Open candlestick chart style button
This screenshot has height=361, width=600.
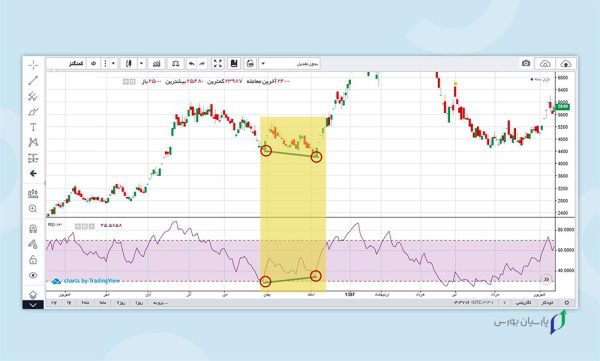[x=129, y=64]
